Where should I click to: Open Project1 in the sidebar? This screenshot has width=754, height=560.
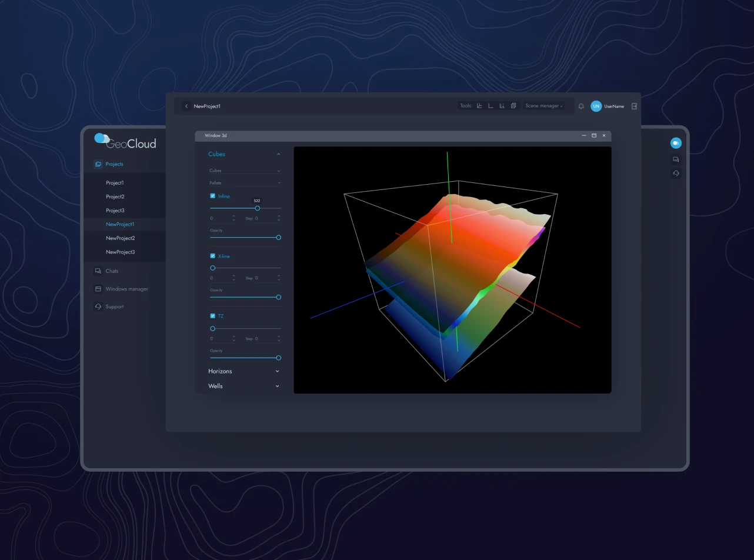[x=115, y=183]
